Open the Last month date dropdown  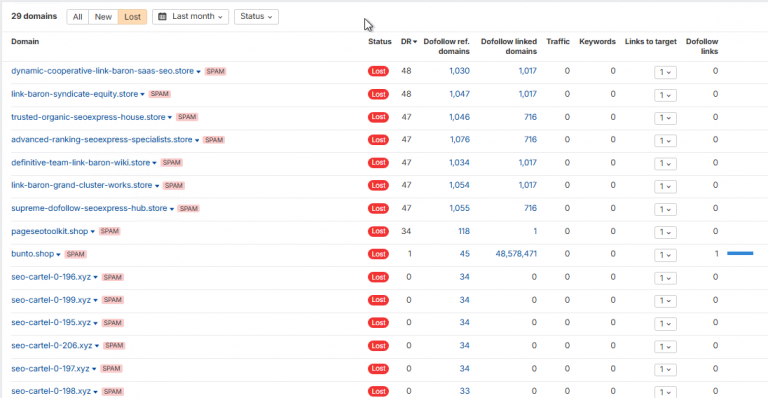point(190,17)
